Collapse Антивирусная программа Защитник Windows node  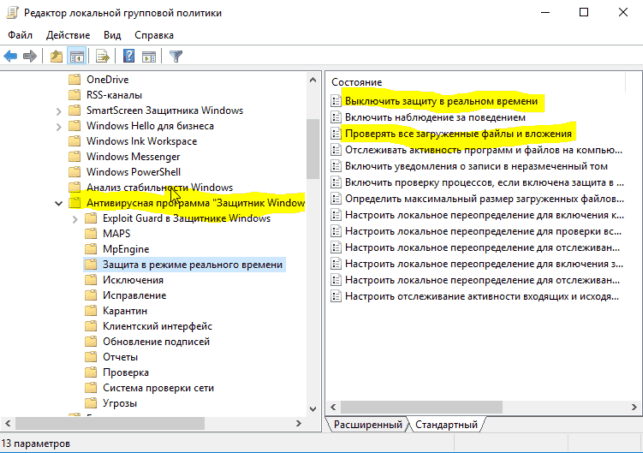click(x=59, y=203)
